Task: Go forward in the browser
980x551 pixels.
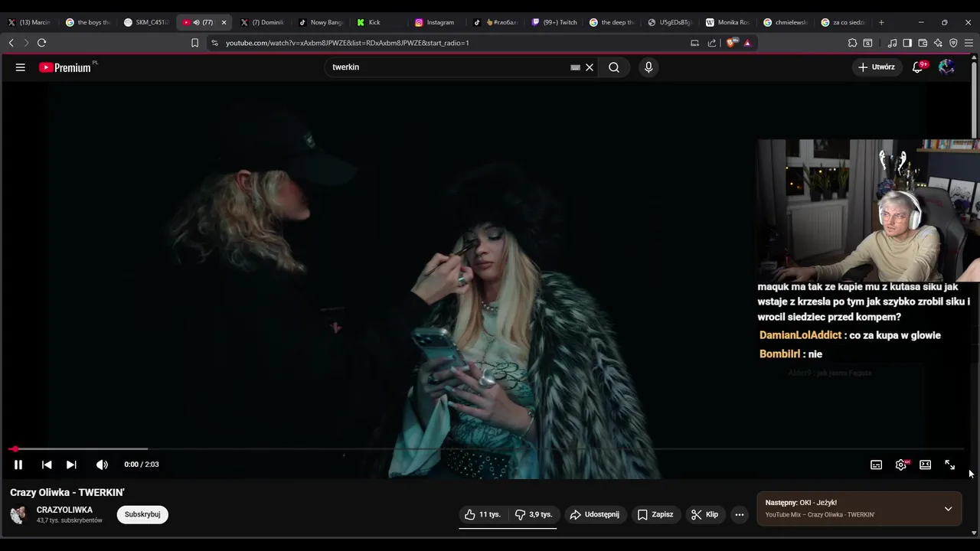Action: [x=26, y=43]
